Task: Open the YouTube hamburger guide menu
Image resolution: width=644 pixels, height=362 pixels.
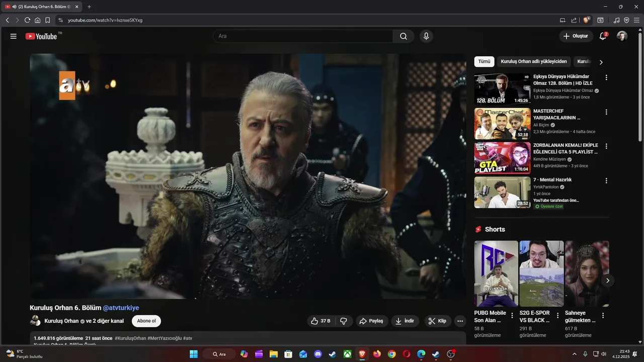Action: [x=14, y=36]
